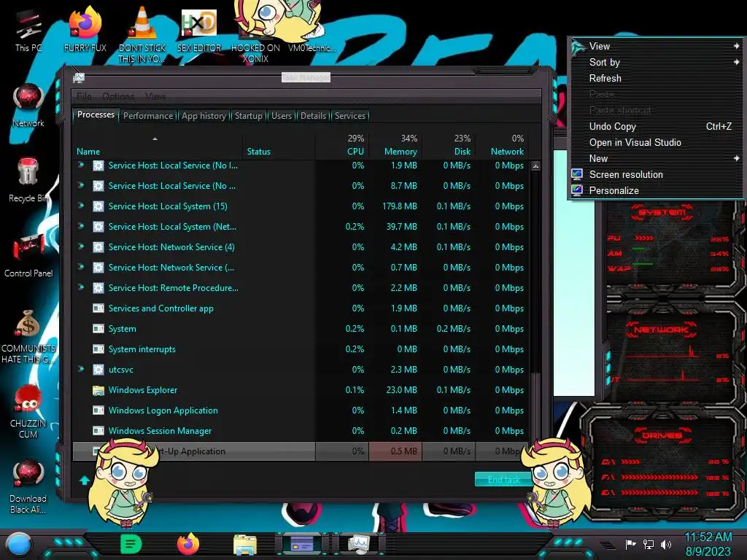This screenshot has height=560, width=747.
Task: Open the View menu in Task Manager
Action: pyautogui.click(x=155, y=96)
